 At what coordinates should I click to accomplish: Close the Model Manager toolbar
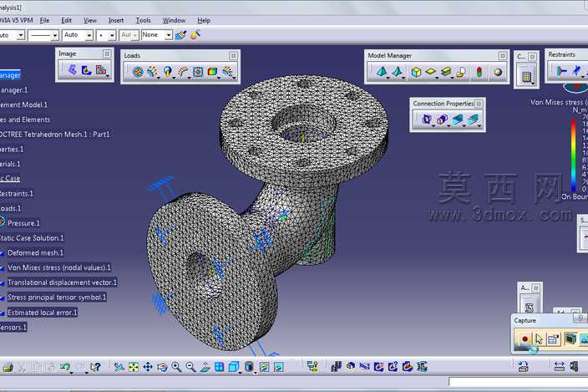(x=503, y=56)
